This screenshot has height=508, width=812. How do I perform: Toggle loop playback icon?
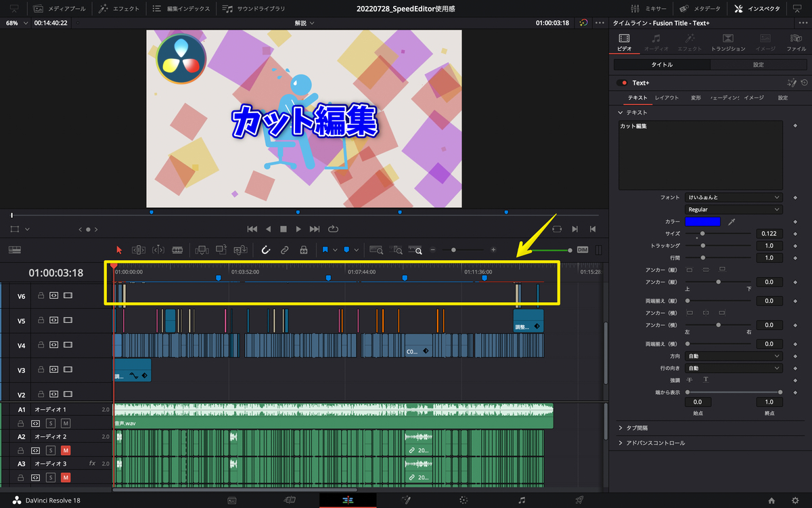(x=333, y=229)
